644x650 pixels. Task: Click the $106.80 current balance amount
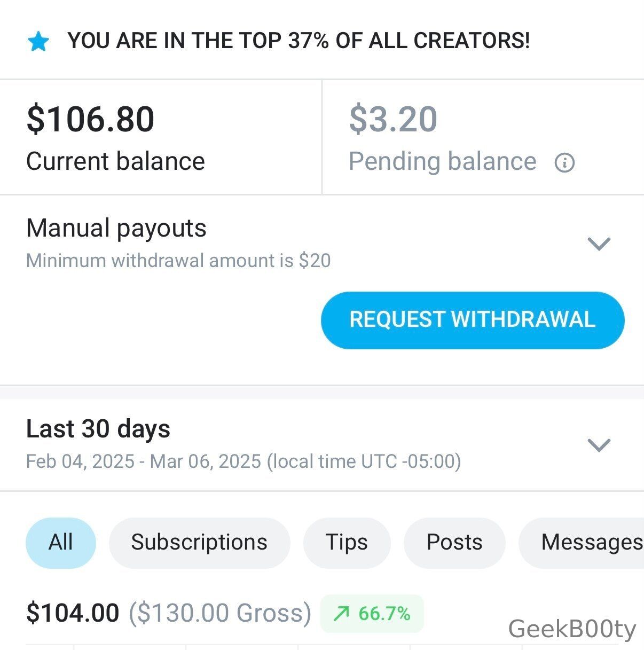(91, 119)
